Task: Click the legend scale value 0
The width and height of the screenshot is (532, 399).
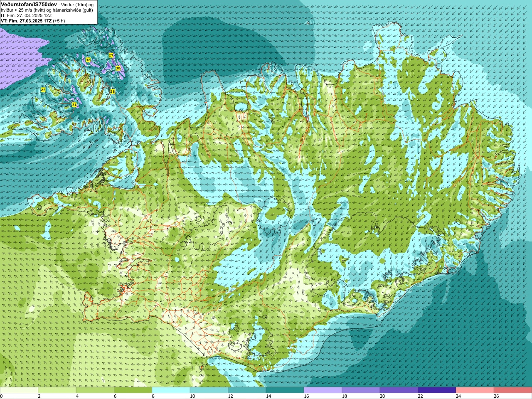Action: pyautogui.click(x=2, y=396)
